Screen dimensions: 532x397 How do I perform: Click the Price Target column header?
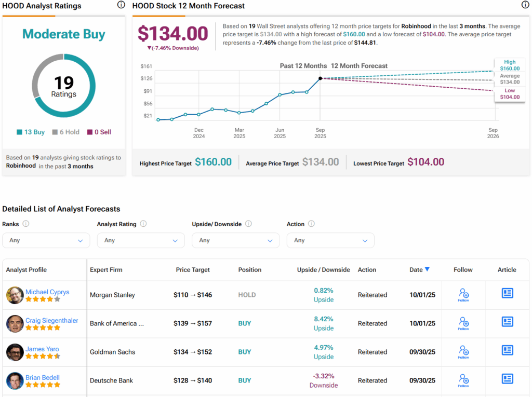pyautogui.click(x=193, y=270)
